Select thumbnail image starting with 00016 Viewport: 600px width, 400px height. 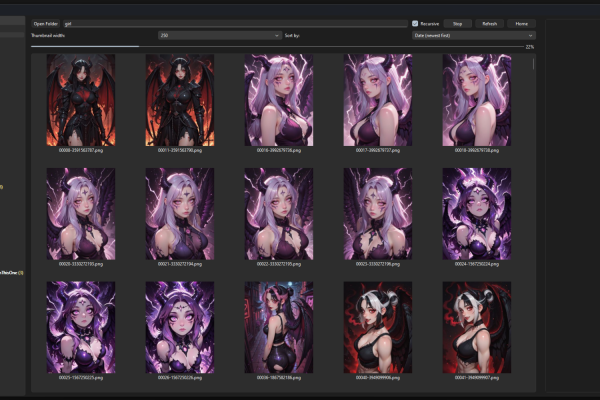(279, 100)
